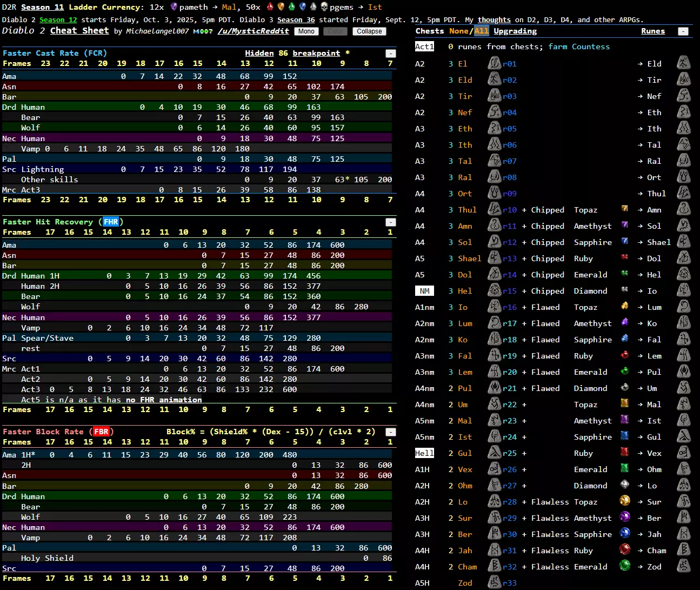Toggle the Mono display button
Screen dimensions: 700x590
[x=306, y=31]
